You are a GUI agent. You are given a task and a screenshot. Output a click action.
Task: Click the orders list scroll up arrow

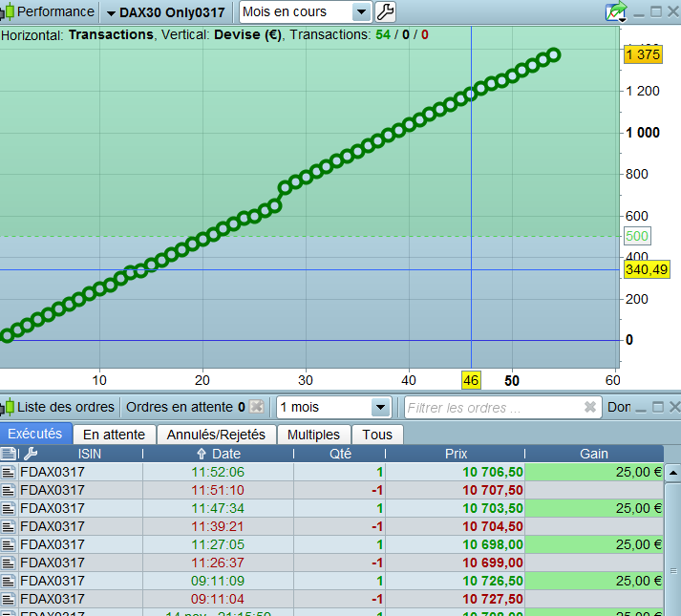click(x=672, y=473)
